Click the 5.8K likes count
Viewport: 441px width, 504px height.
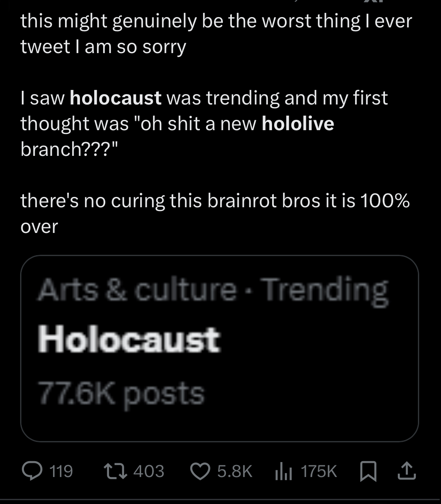tap(234, 471)
